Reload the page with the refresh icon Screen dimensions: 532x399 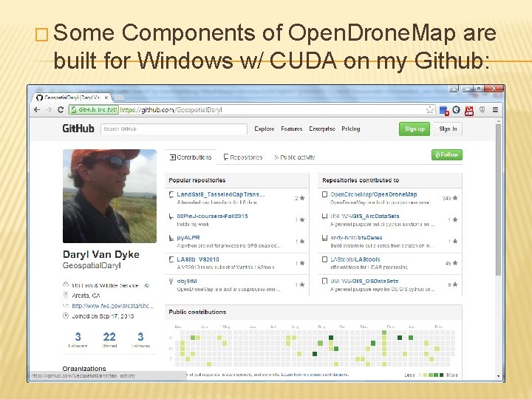coord(61,109)
